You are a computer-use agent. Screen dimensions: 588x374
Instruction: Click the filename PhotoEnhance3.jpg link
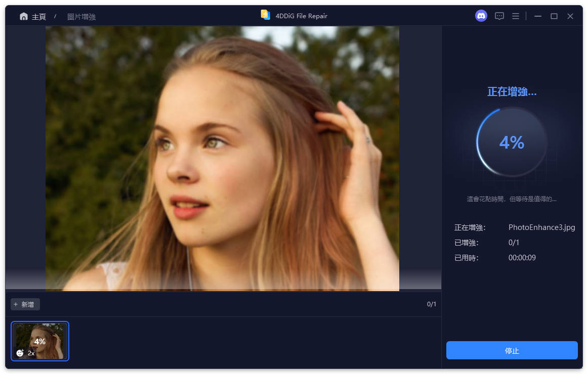(542, 227)
